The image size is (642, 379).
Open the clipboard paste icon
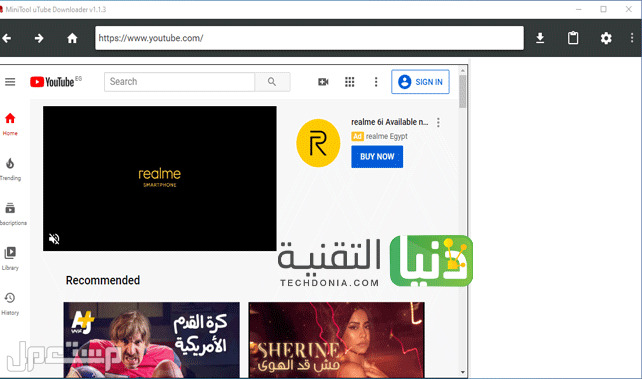click(x=573, y=38)
